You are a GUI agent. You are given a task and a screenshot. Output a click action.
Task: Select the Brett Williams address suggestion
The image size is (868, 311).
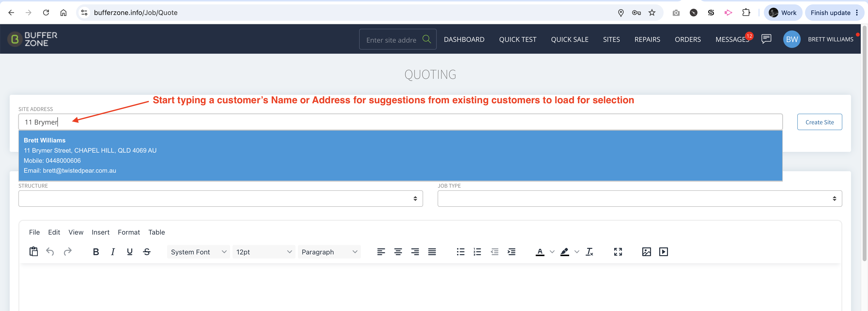400,155
